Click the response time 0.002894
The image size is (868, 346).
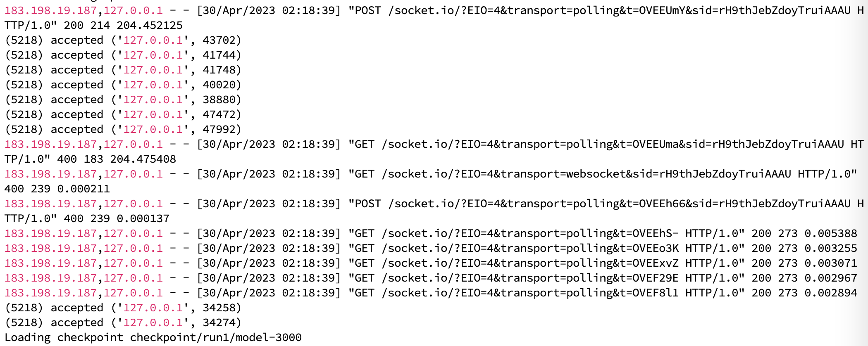831,293
